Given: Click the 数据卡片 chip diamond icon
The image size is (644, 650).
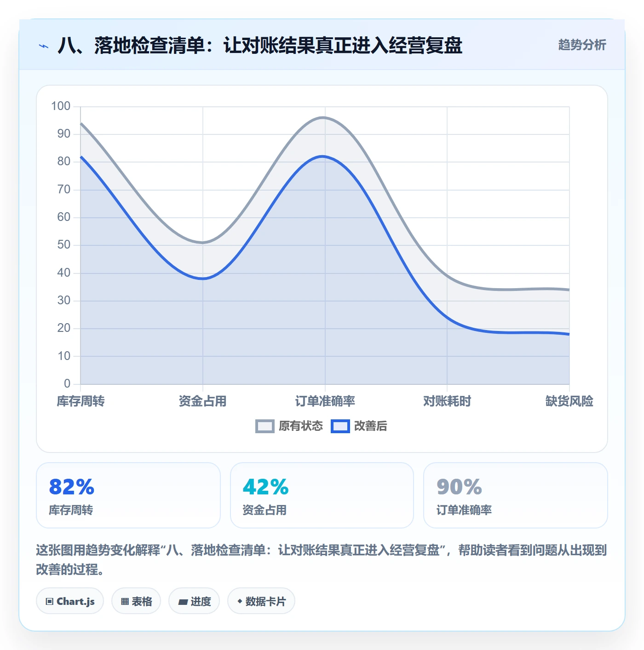Looking at the screenshot, I should (x=240, y=601).
